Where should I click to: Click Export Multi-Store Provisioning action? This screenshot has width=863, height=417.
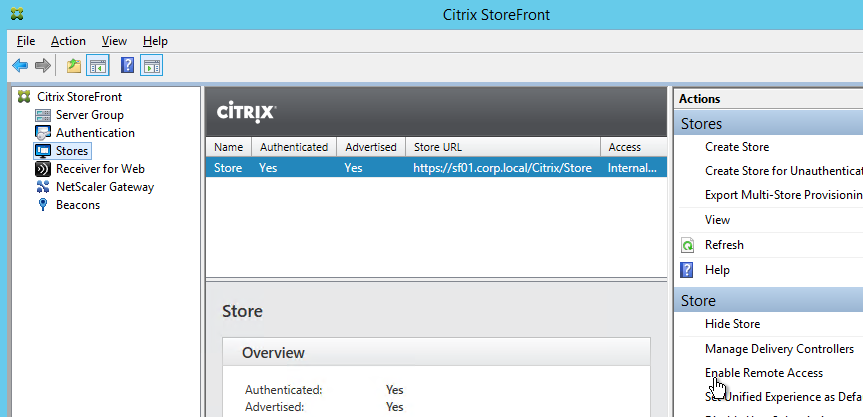pyautogui.click(x=784, y=195)
